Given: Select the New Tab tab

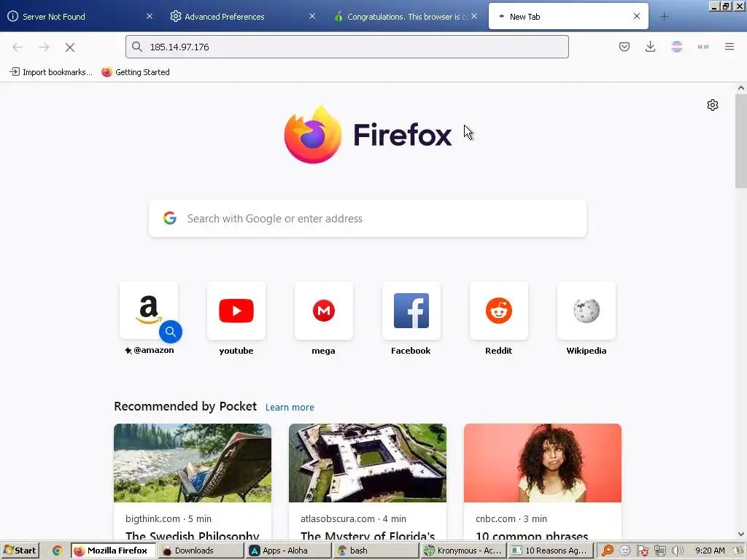Looking at the screenshot, I should [567, 17].
